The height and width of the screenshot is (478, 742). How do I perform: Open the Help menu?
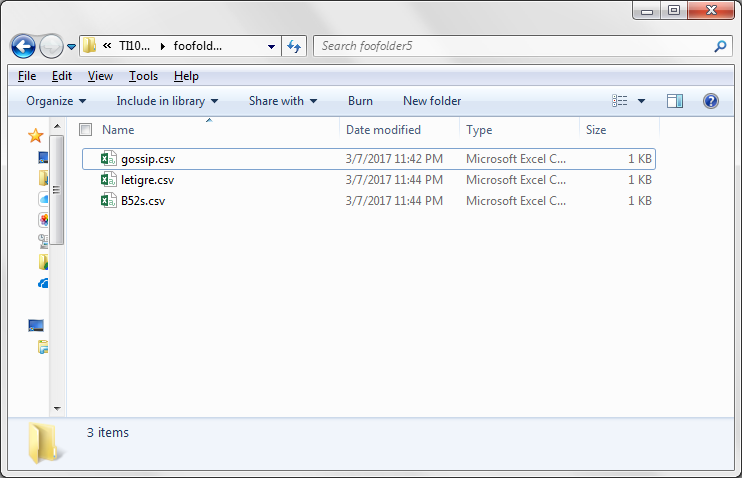tap(186, 76)
